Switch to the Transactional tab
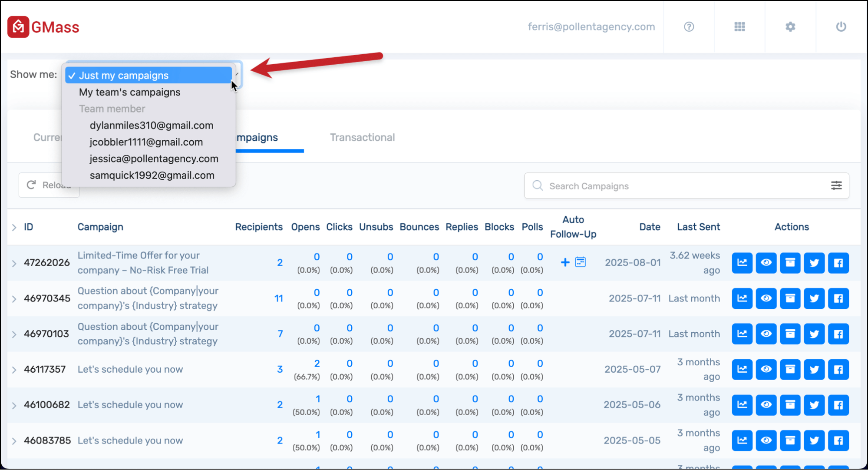The height and width of the screenshot is (470, 868). pos(362,138)
